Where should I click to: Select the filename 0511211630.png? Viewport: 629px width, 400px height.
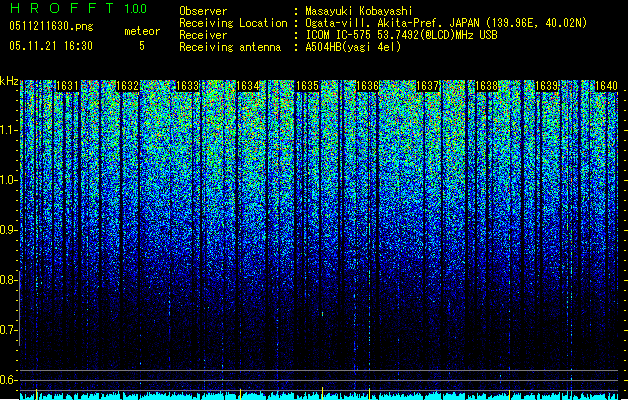coord(51,26)
